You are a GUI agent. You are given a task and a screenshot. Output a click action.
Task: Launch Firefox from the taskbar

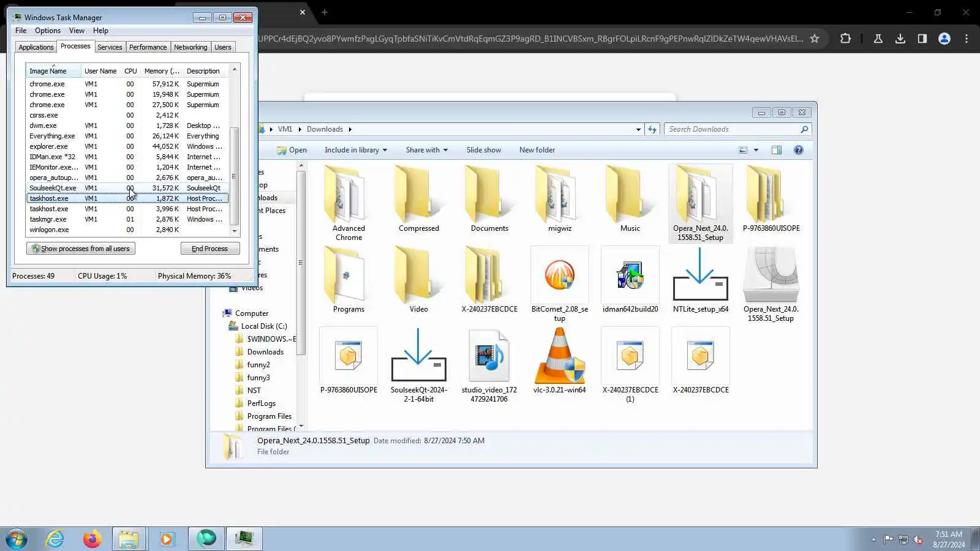[92, 539]
